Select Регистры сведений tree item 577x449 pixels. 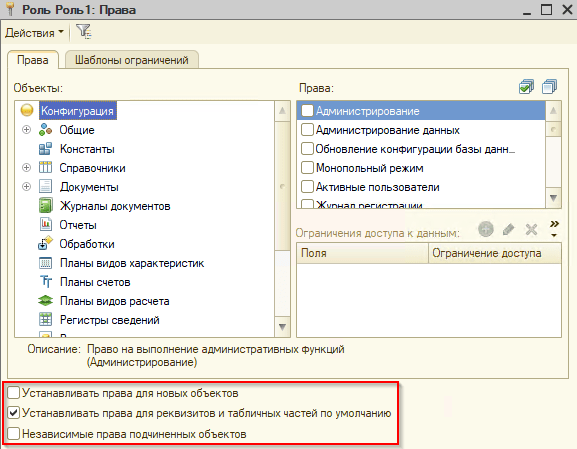point(110,320)
